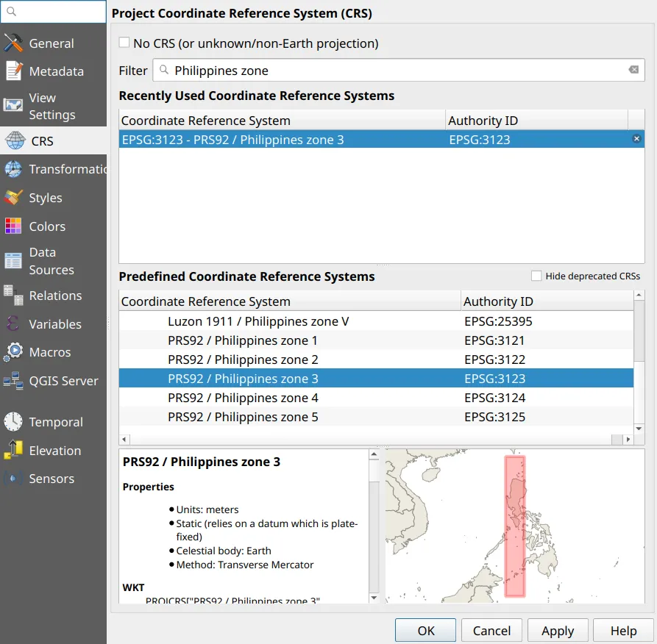The width and height of the screenshot is (657, 644).
Task: Click vertical scrollbar thumb of predefined CRS list
Action: (x=639, y=331)
